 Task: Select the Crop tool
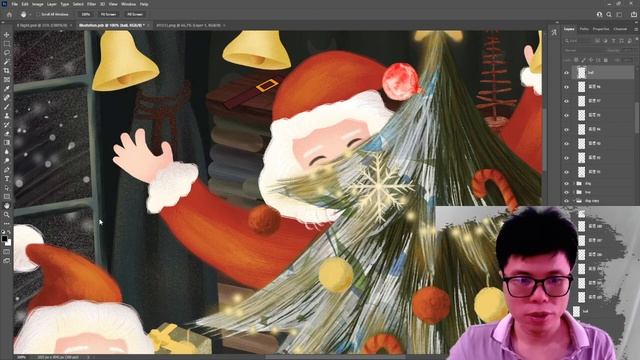click(7, 71)
